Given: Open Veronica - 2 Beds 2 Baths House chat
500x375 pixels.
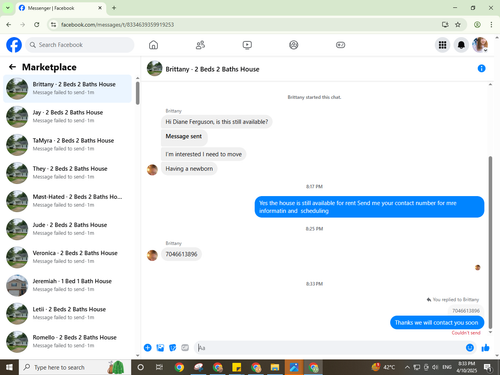Looking at the screenshot, I should (x=68, y=257).
